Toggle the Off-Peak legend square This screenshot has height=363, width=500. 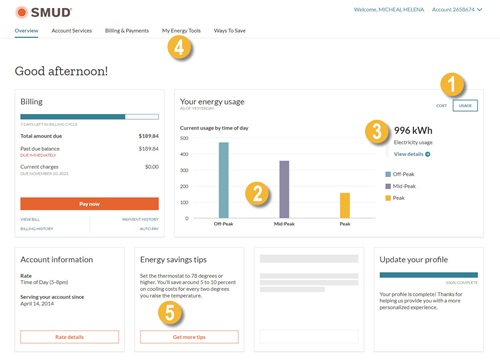point(388,174)
